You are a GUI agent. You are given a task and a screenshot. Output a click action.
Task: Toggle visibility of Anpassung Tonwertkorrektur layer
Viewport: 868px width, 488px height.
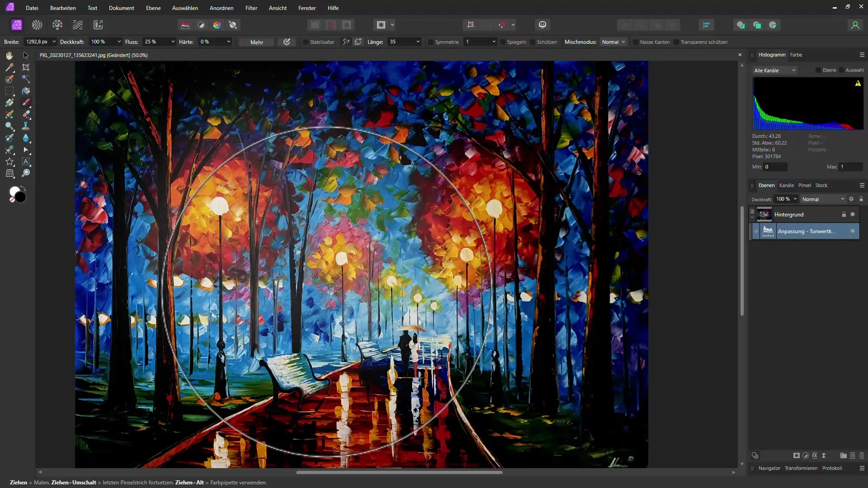pos(853,231)
